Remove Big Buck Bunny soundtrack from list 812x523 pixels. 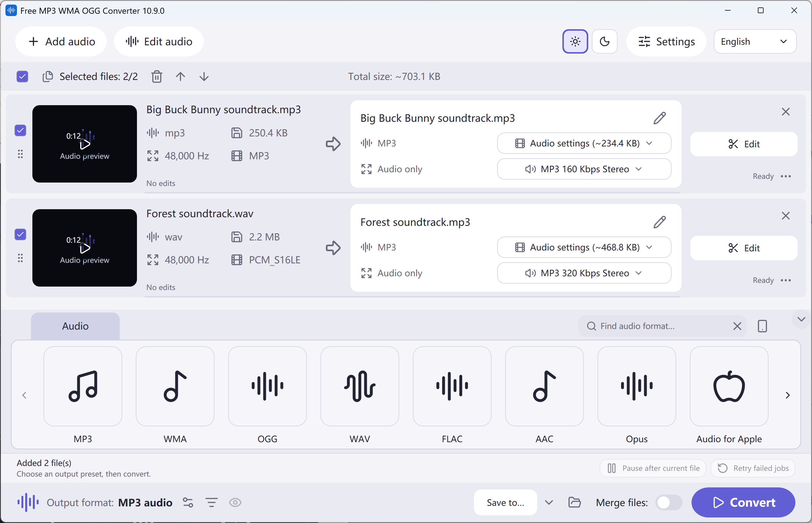786,112
